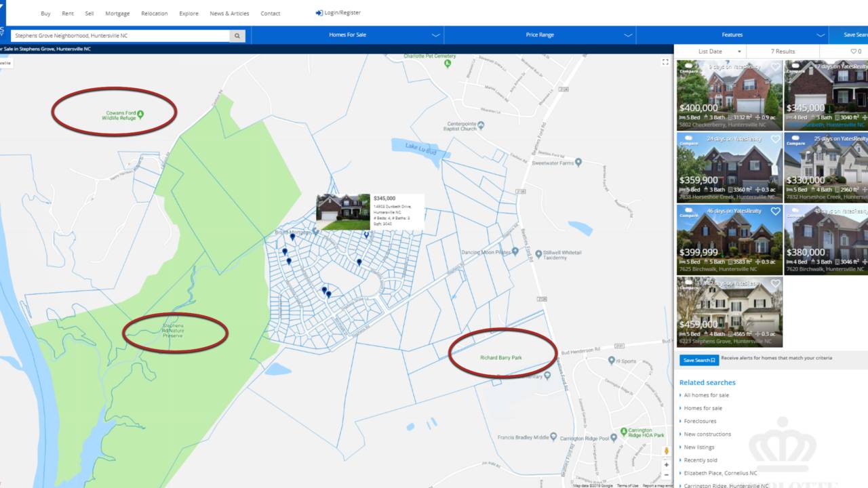Select the Pegman Street View icon
Screen dimensions: 868x488
(x=667, y=450)
